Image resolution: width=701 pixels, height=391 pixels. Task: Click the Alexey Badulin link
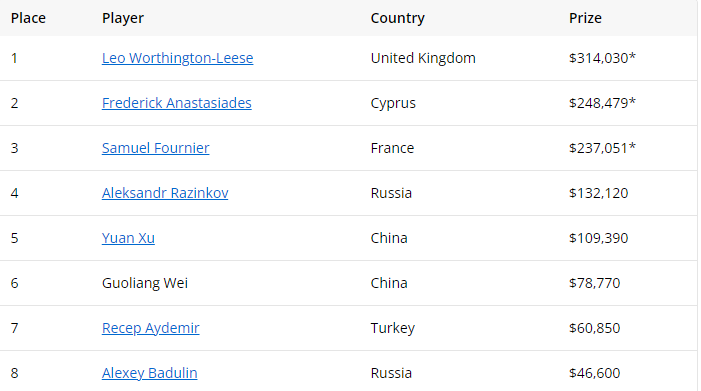(x=149, y=373)
